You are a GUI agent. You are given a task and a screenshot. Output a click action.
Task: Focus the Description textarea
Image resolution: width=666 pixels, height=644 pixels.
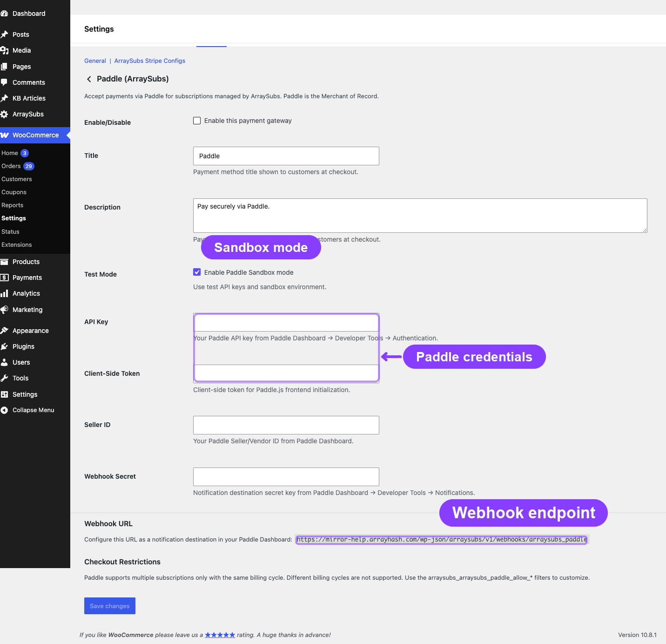tap(420, 216)
